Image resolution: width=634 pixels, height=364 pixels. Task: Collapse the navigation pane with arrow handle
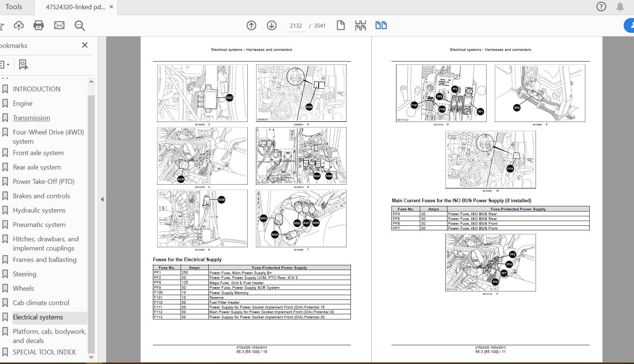102,199
